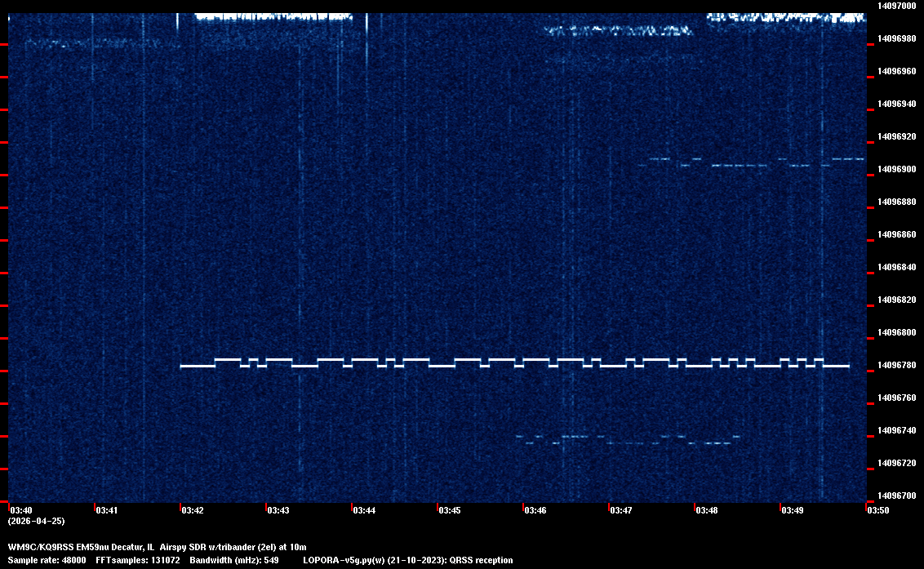
Task: Click the 03:41 time label
Action: point(107,510)
